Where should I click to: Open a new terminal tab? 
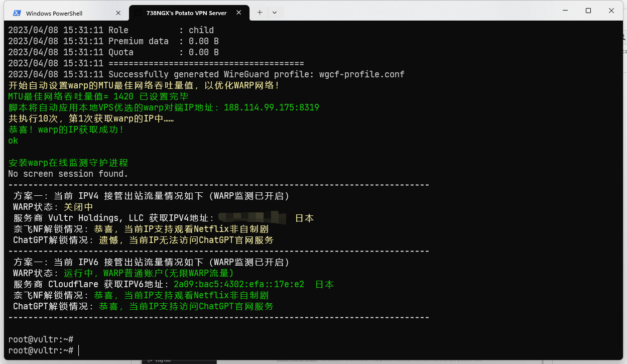tap(260, 13)
